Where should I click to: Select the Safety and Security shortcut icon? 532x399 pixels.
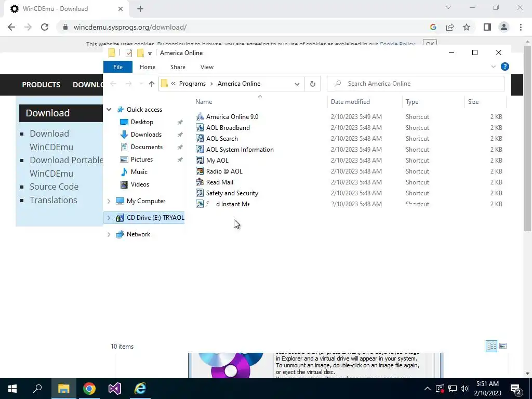pyautogui.click(x=200, y=193)
